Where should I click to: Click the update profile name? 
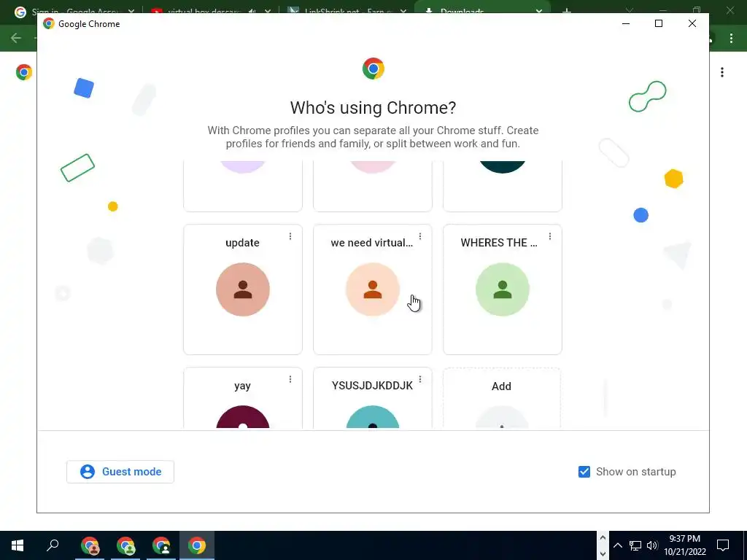(x=242, y=243)
